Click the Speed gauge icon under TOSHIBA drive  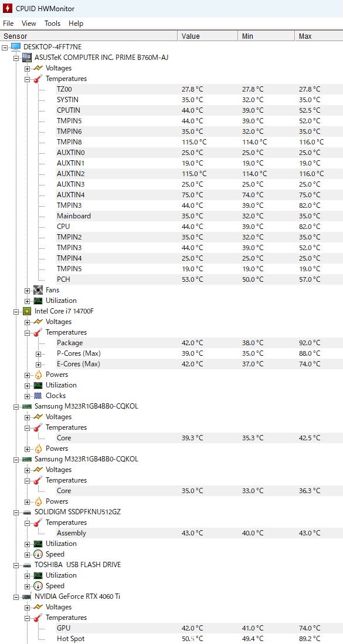38,586
